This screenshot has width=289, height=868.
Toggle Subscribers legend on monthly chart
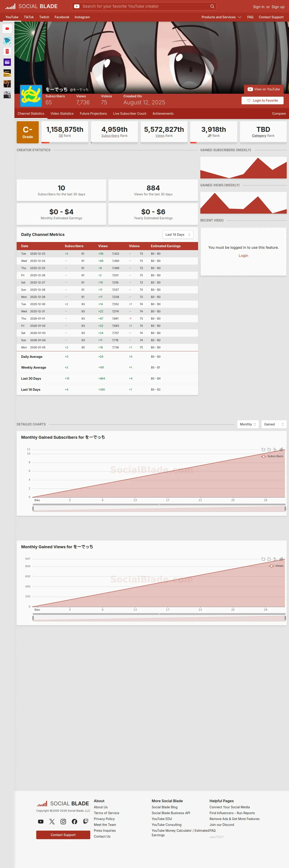[273, 456]
